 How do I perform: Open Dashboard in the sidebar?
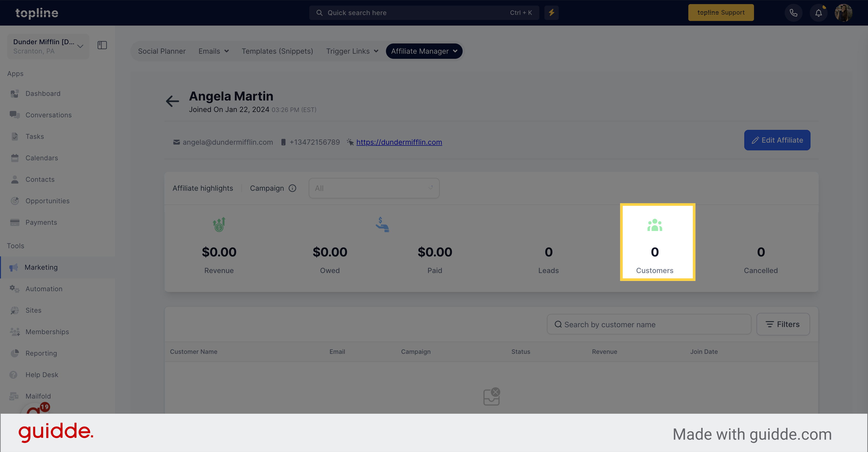[43, 94]
